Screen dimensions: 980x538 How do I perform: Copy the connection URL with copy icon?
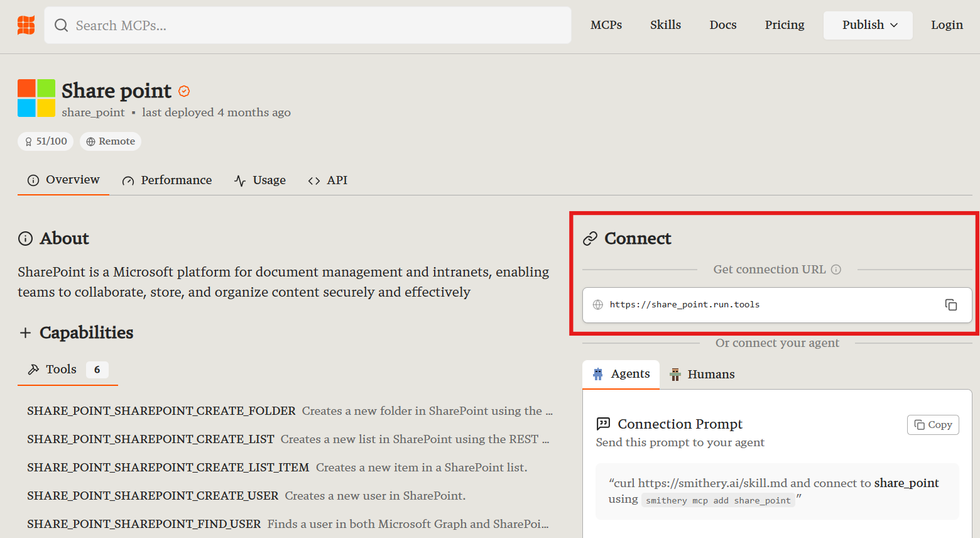pos(950,305)
